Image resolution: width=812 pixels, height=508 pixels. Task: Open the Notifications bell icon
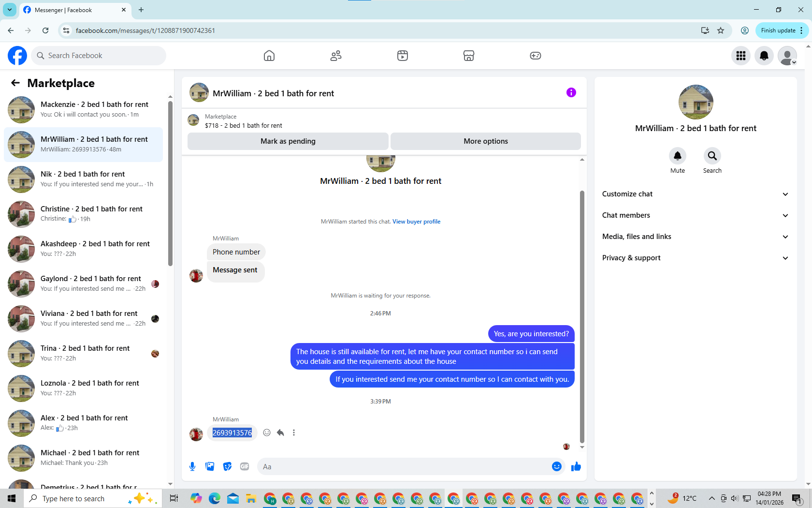764,56
